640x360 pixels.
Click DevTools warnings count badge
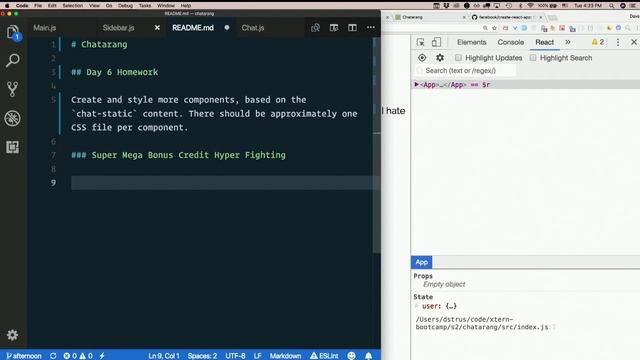(x=598, y=42)
